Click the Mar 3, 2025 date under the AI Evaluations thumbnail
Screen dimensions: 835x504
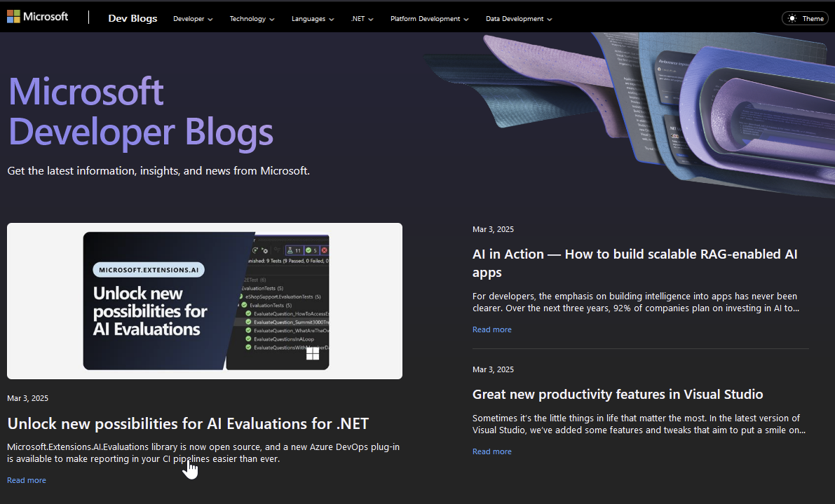pyautogui.click(x=27, y=398)
